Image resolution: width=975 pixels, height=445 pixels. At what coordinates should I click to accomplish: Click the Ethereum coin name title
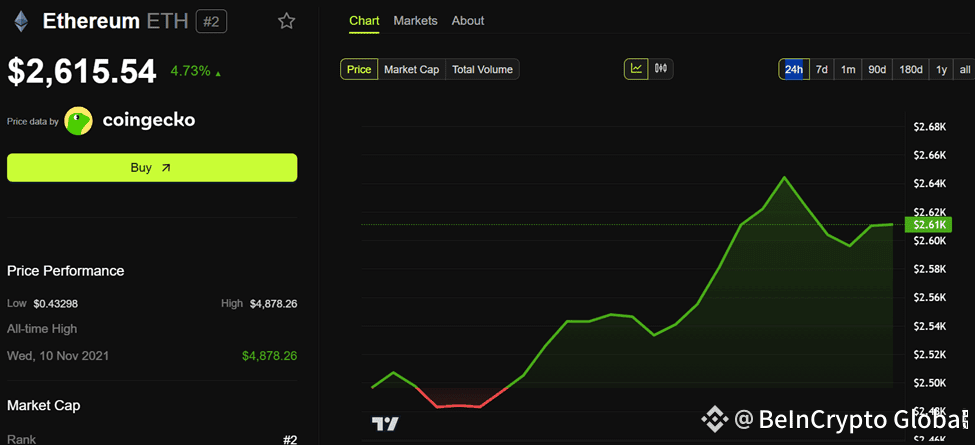click(91, 22)
